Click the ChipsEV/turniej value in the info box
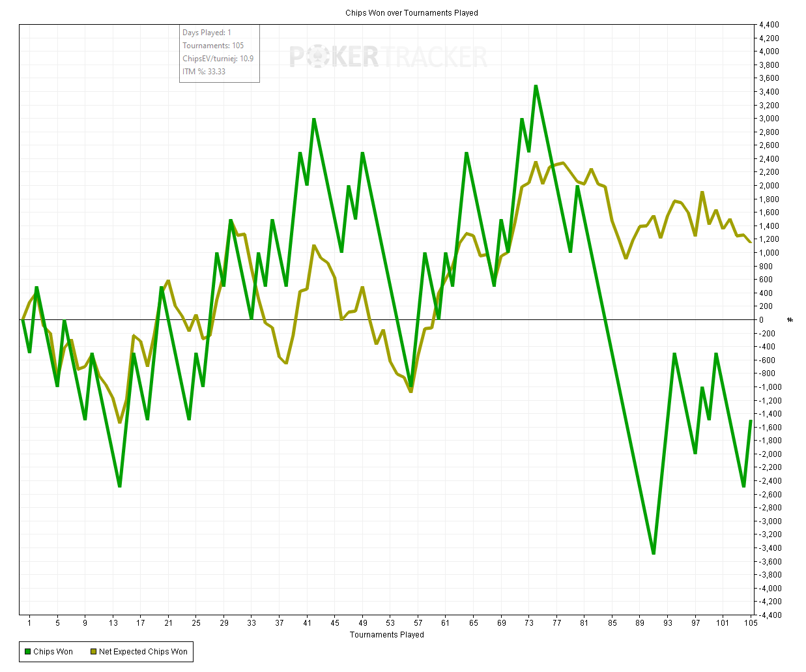This screenshot has height=672, width=806. coord(218,59)
